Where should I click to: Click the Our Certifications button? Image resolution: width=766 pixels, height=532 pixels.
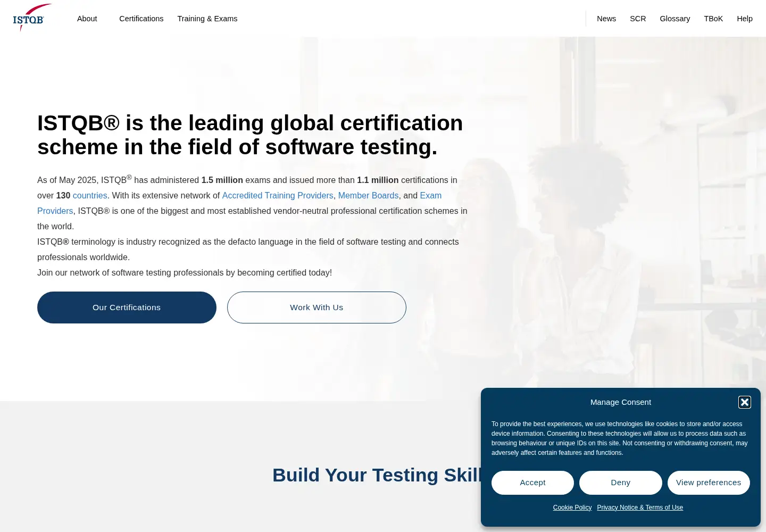coord(127,307)
